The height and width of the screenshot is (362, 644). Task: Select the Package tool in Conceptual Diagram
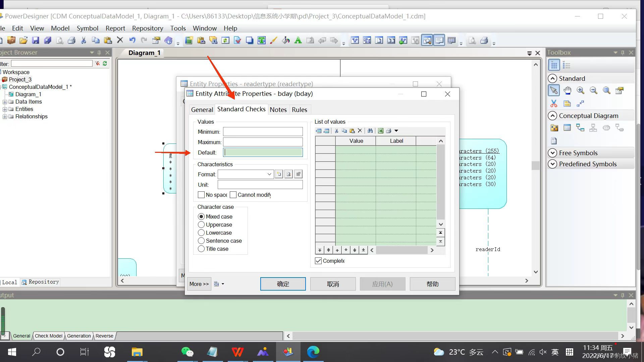(554, 128)
